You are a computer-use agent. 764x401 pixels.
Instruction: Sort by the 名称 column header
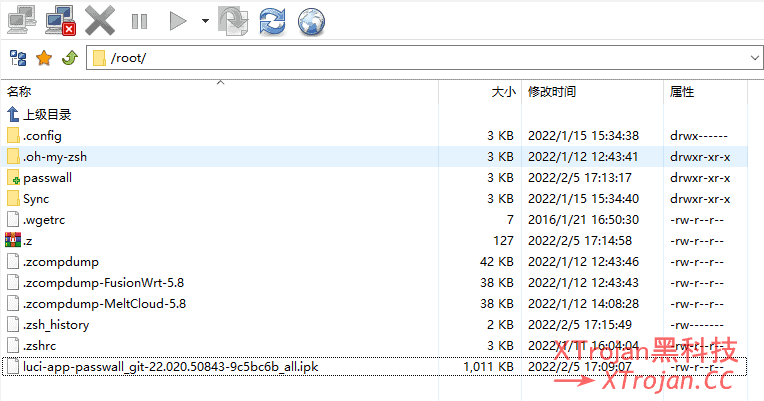(x=20, y=92)
